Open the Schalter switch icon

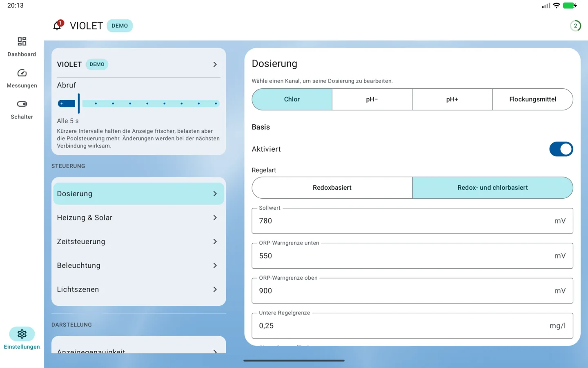[x=22, y=104]
